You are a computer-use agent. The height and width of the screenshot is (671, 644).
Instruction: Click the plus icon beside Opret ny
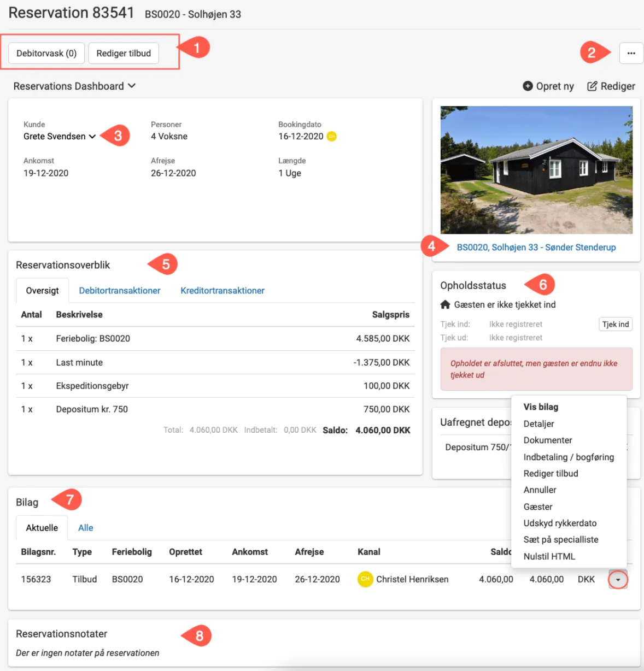coord(528,86)
